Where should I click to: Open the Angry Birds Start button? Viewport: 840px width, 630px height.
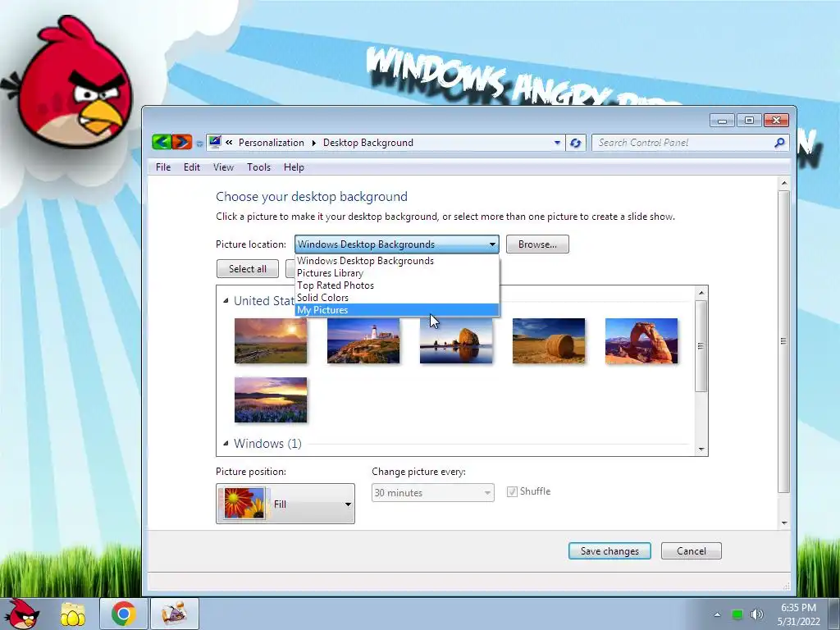coord(21,613)
